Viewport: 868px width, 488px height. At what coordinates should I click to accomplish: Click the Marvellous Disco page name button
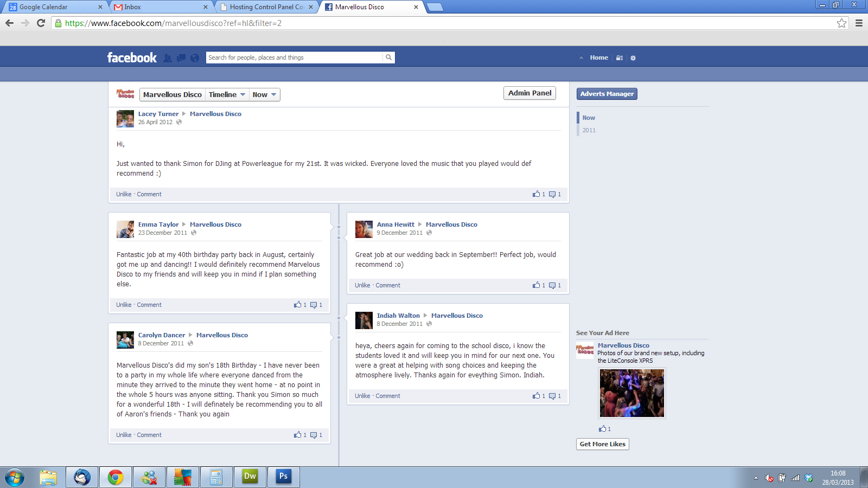tap(172, 94)
